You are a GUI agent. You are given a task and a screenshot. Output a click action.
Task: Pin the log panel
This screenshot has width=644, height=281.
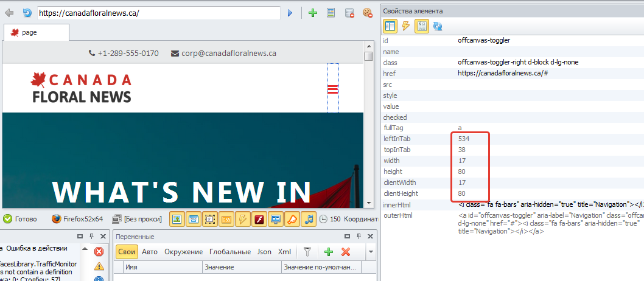(92, 236)
